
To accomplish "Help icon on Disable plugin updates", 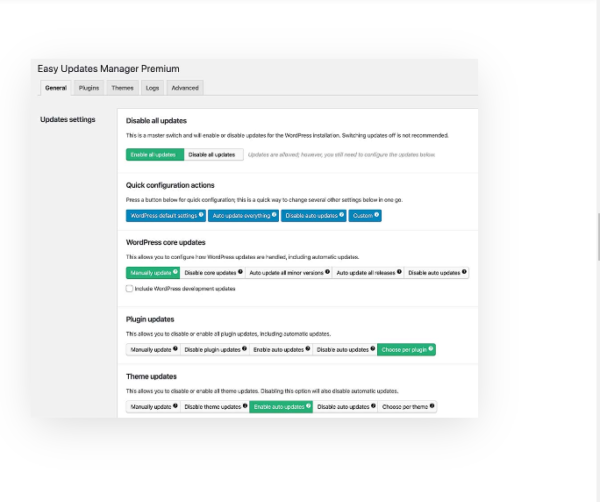I will 245,349.
